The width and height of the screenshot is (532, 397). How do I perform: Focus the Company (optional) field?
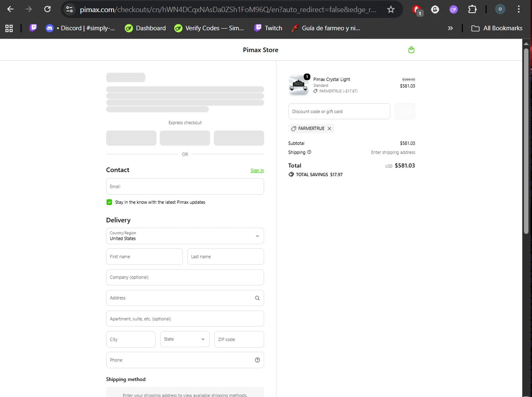pyautogui.click(x=185, y=277)
